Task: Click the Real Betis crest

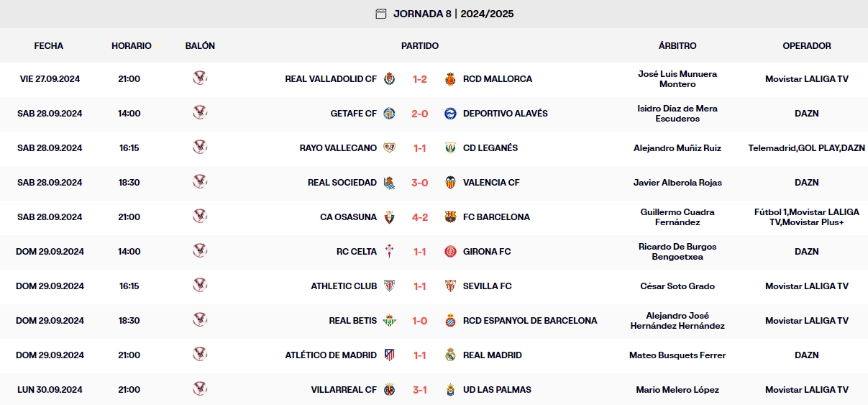Action: [389, 321]
